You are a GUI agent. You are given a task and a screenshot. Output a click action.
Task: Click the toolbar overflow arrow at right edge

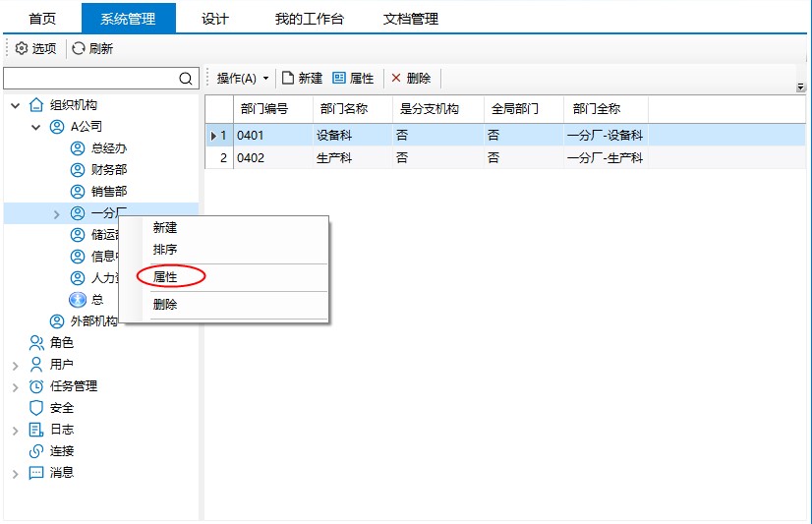pyautogui.click(x=800, y=87)
